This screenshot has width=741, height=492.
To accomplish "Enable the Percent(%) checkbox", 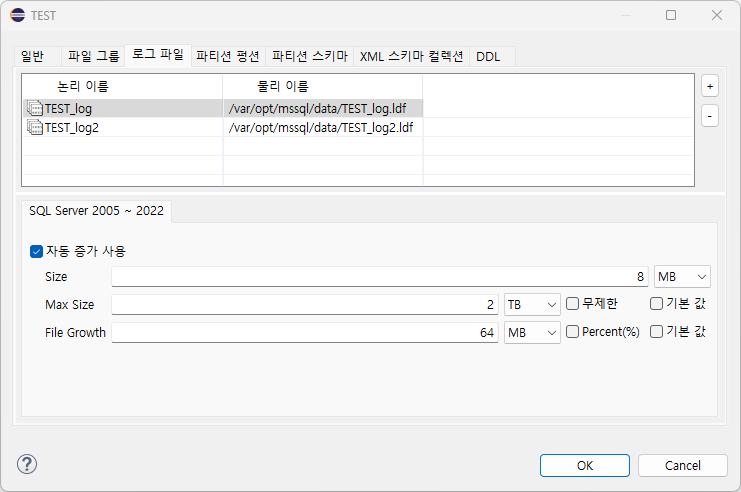I will (x=572, y=332).
